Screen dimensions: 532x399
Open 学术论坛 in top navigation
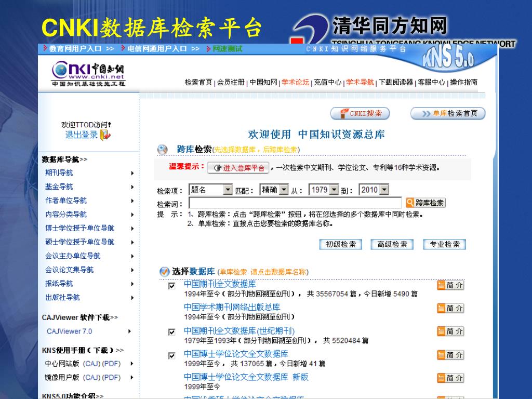(x=295, y=82)
